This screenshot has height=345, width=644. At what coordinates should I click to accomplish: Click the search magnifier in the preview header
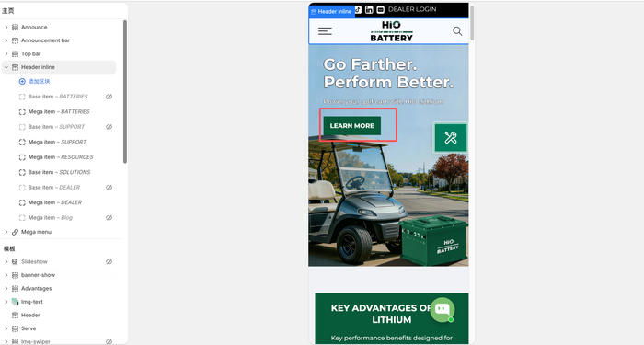click(457, 31)
